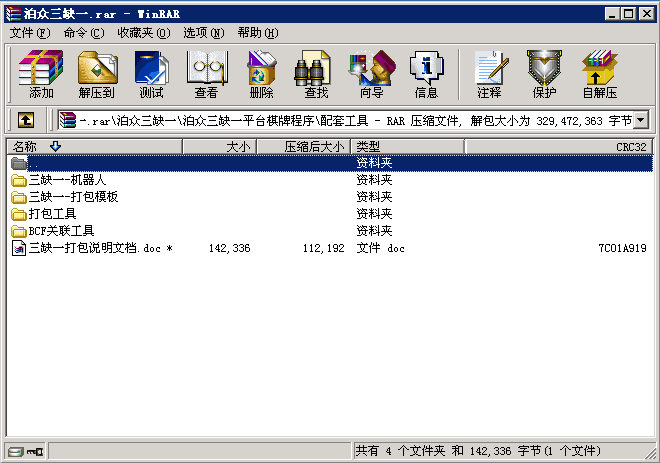Click the folder icon of 三缺一-打包模板

click(19, 197)
